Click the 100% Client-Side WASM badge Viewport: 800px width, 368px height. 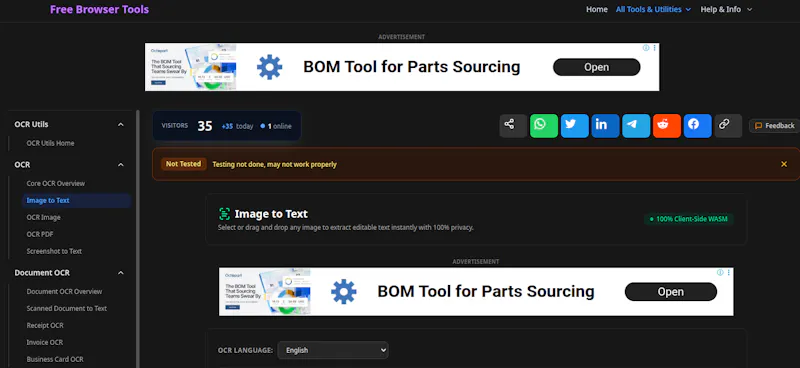[689, 219]
